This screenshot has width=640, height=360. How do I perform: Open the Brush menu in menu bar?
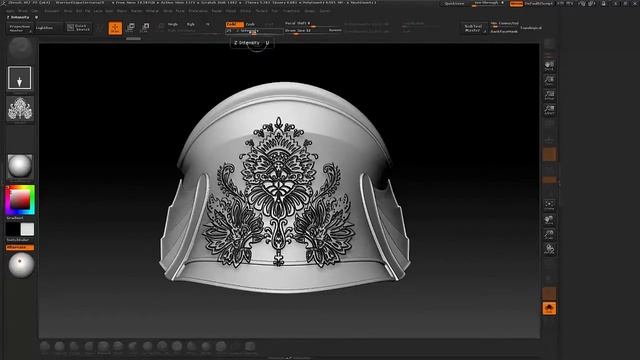[23, 11]
